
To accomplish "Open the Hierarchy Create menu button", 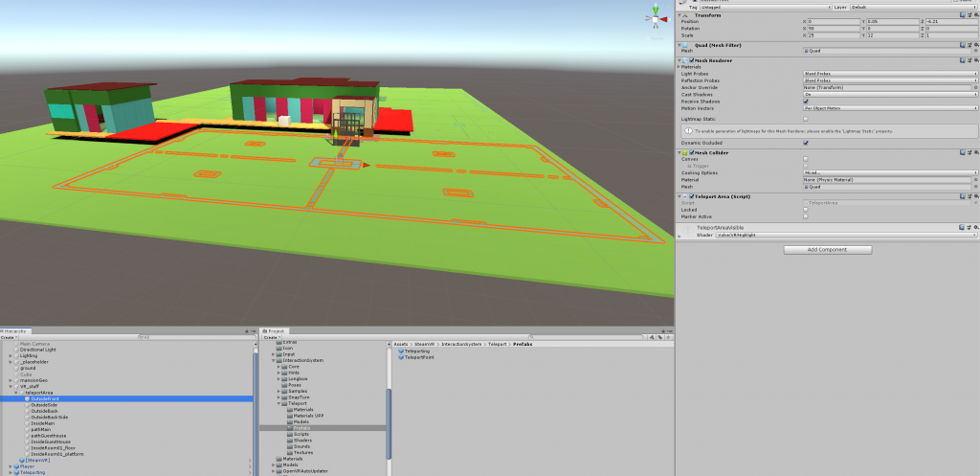I will point(9,337).
